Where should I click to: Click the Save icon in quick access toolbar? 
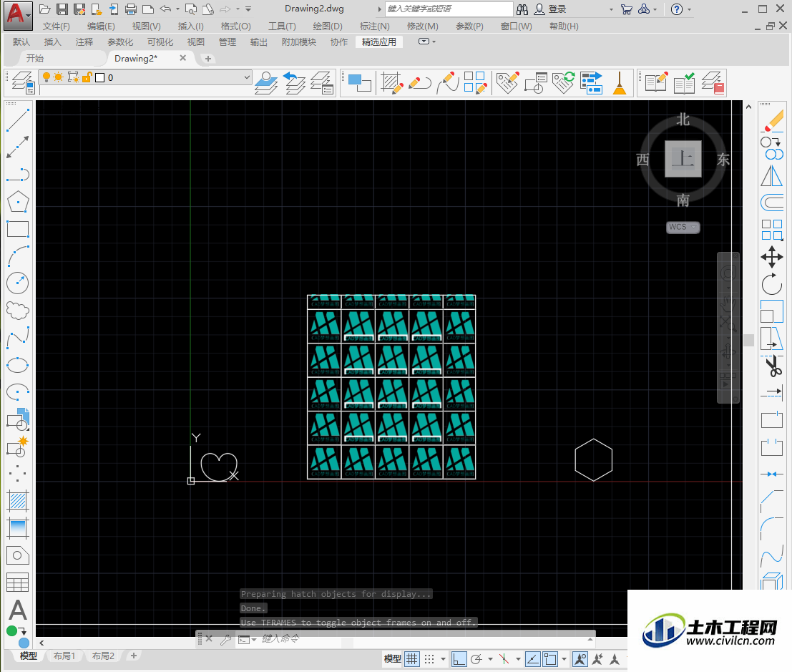point(62,9)
